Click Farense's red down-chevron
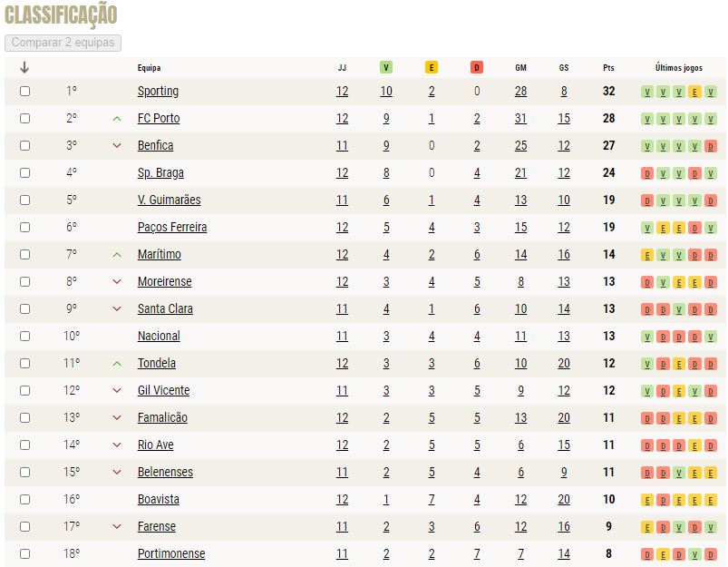 [117, 526]
